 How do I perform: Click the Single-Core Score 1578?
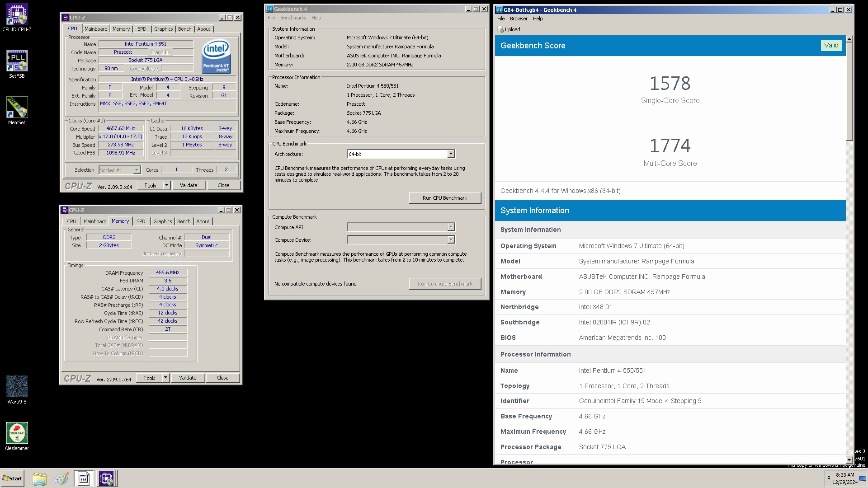tap(670, 84)
